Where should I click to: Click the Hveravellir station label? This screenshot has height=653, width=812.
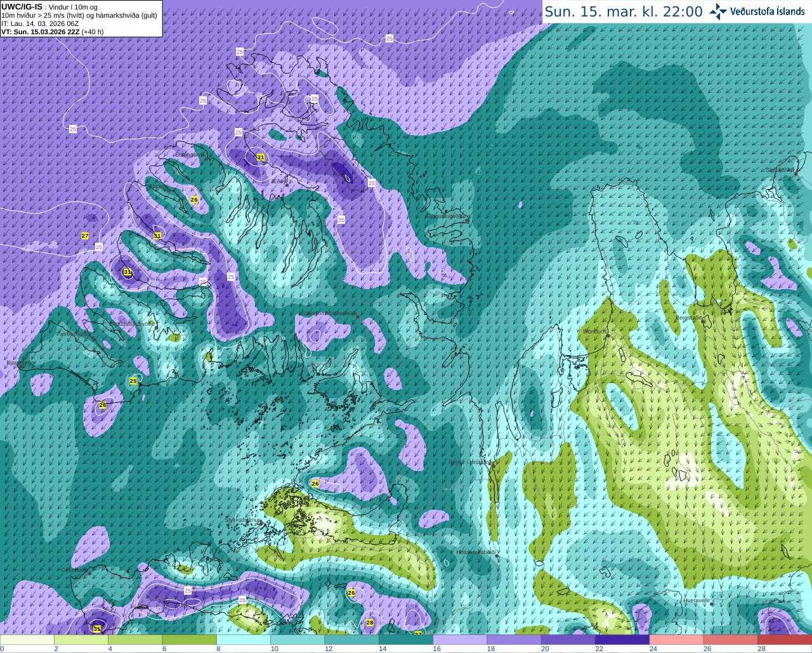coord(696,600)
